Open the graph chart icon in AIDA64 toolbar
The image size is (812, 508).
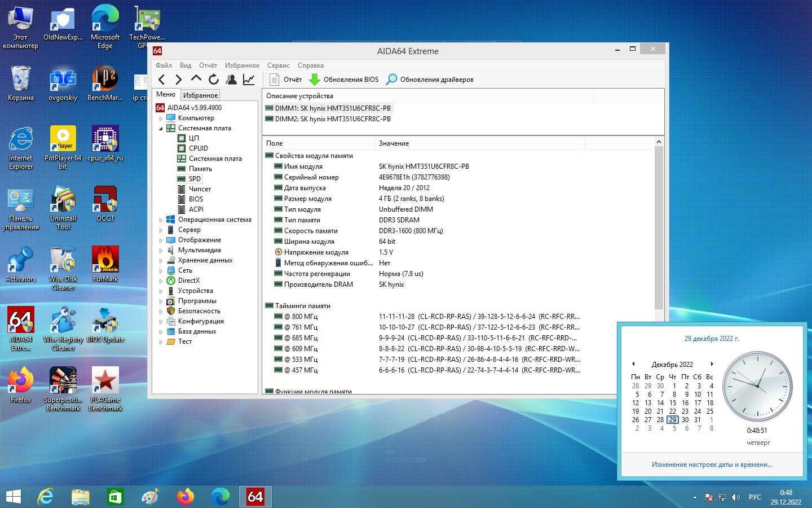pyautogui.click(x=249, y=80)
